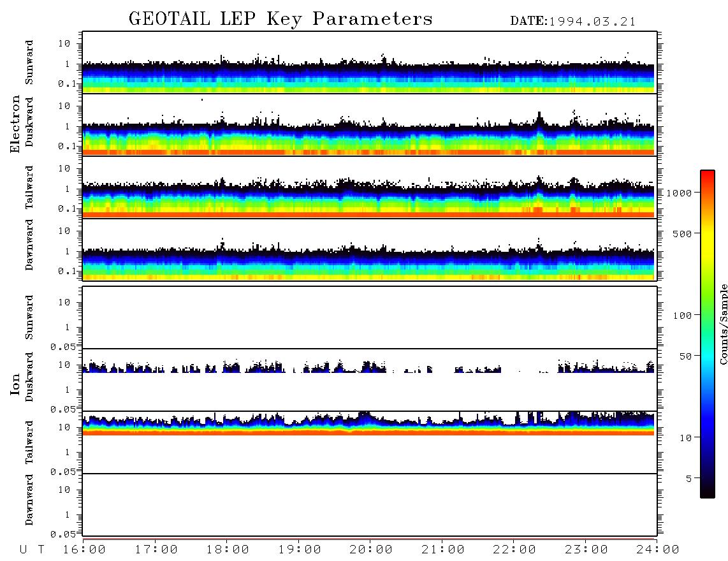Click the 22:00 time tick label

point(514,550)
